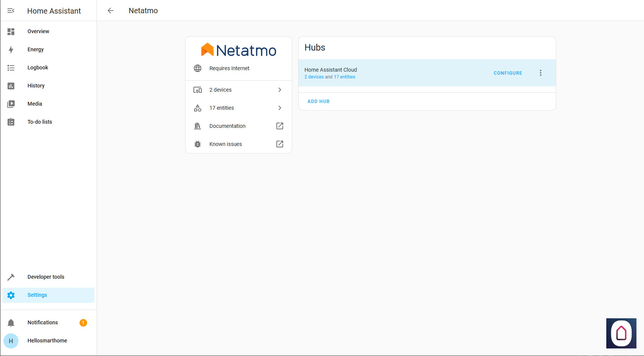Click the devices icon in Netatmo card
This screenshot has width=644, height=356.
[198, 90]
